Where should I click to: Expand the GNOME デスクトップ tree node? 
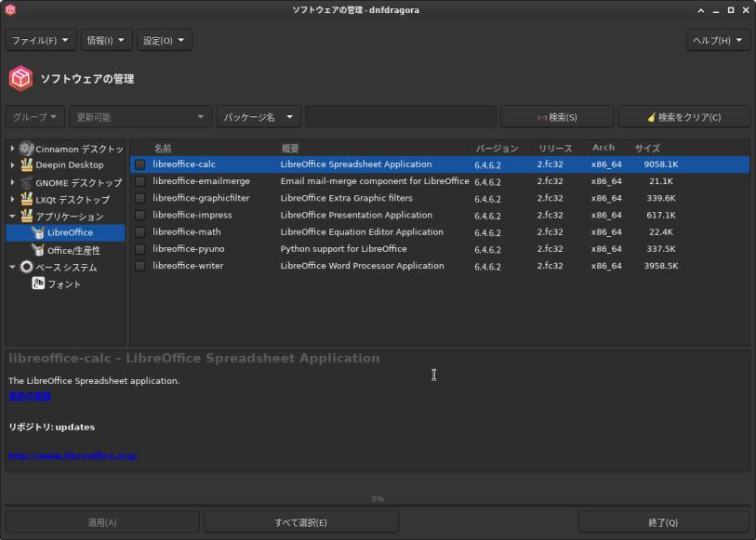12,182
